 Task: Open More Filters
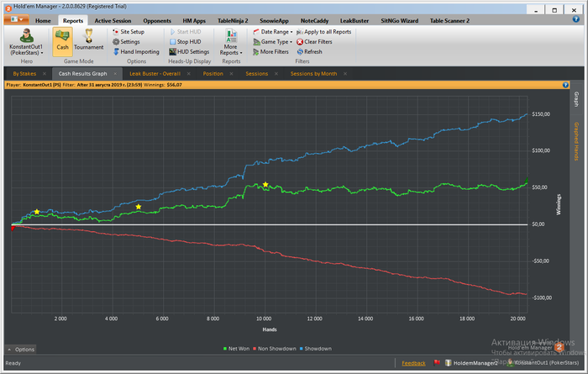(x=270, y=52)
